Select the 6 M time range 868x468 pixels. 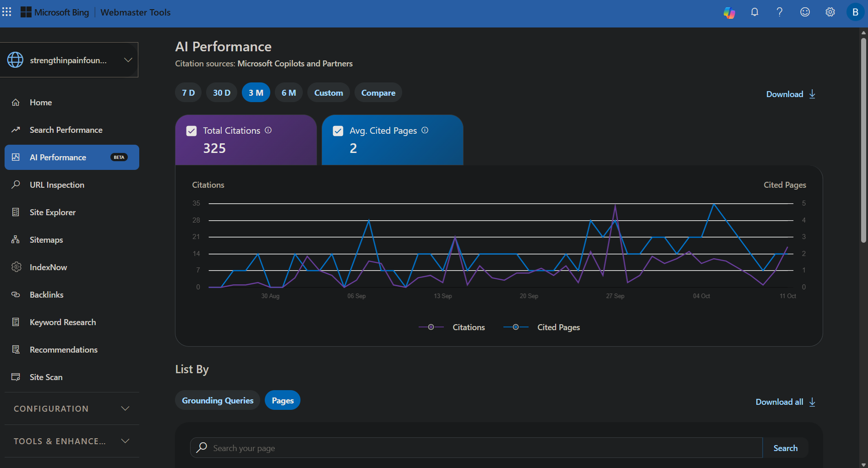pos(289,93)
